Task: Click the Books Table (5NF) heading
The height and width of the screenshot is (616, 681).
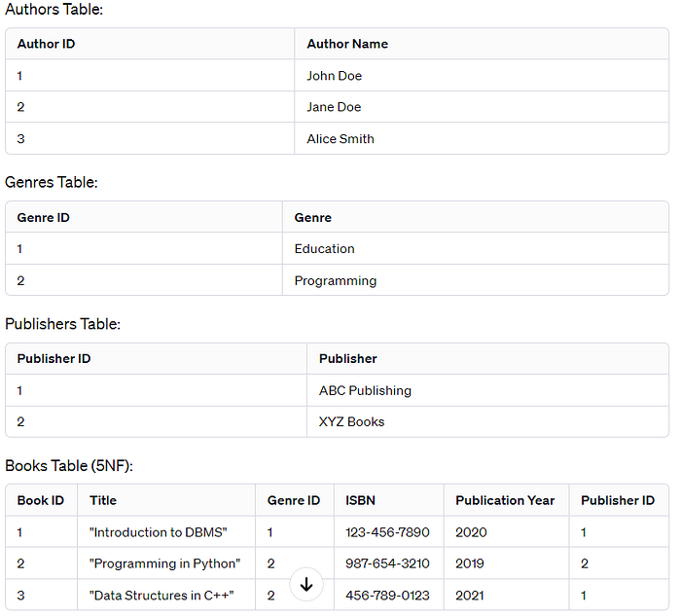Action: point(69,466)
